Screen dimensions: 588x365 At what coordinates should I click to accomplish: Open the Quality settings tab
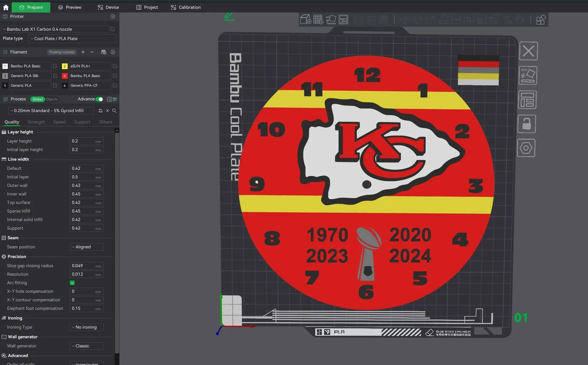[x=12, y=122]
